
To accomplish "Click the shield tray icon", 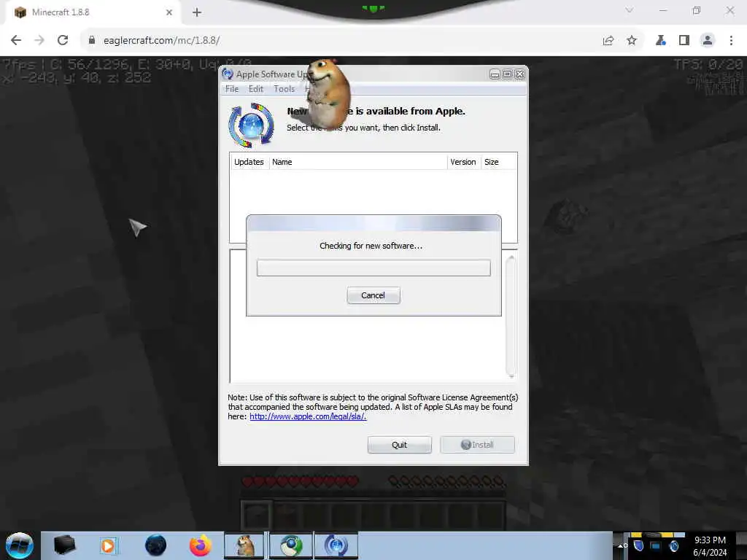I will [639, 545].
